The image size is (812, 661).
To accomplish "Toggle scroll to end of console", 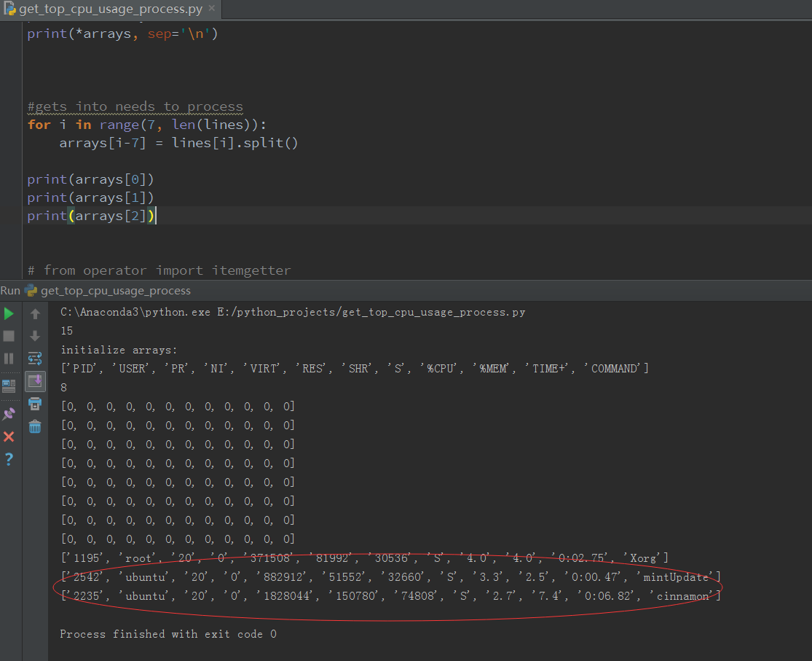I will click(x=35, y=382).
